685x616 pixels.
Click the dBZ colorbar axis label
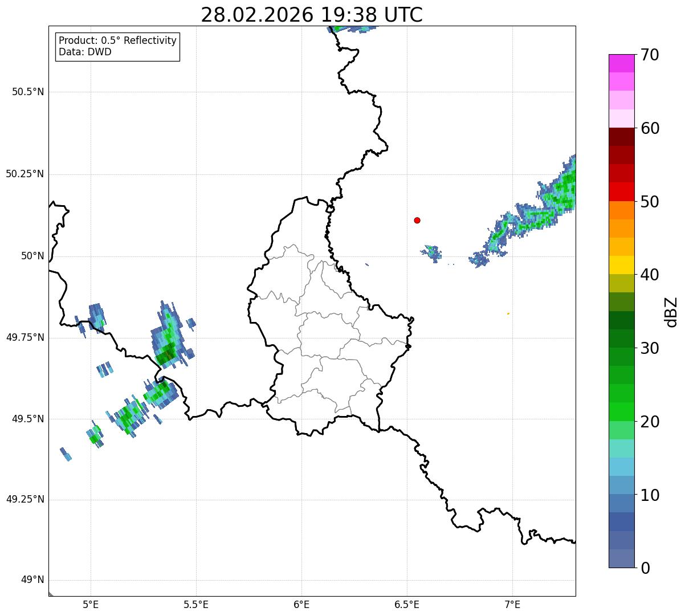tap(671, 311)
